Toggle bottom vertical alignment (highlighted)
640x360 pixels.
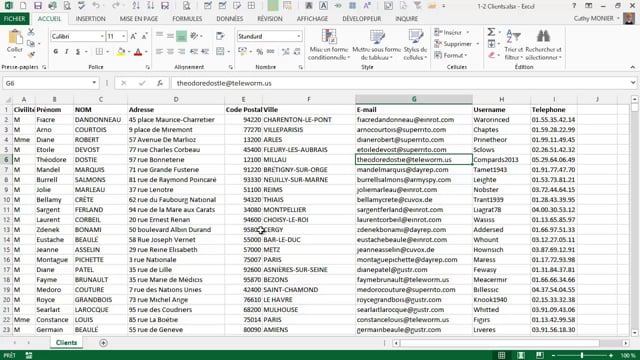click(x=181, y=36)
